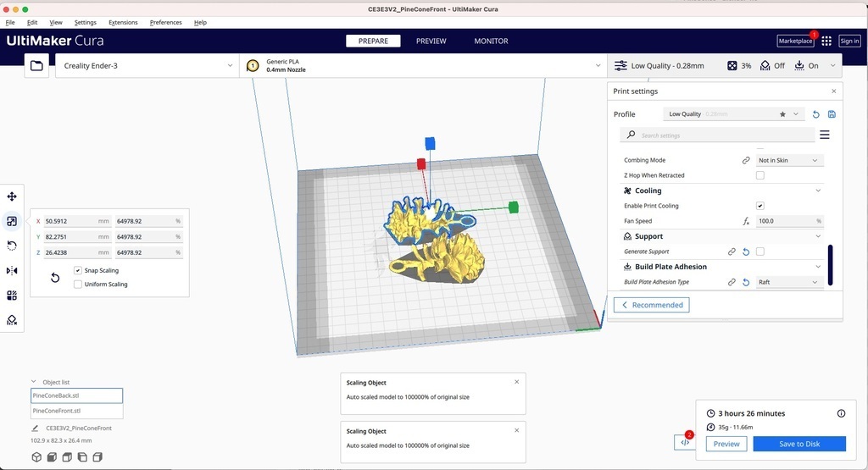Click Sign in button
Viewport: 868px width, 470px height.
pyautogui.click(x=849, y=41)
